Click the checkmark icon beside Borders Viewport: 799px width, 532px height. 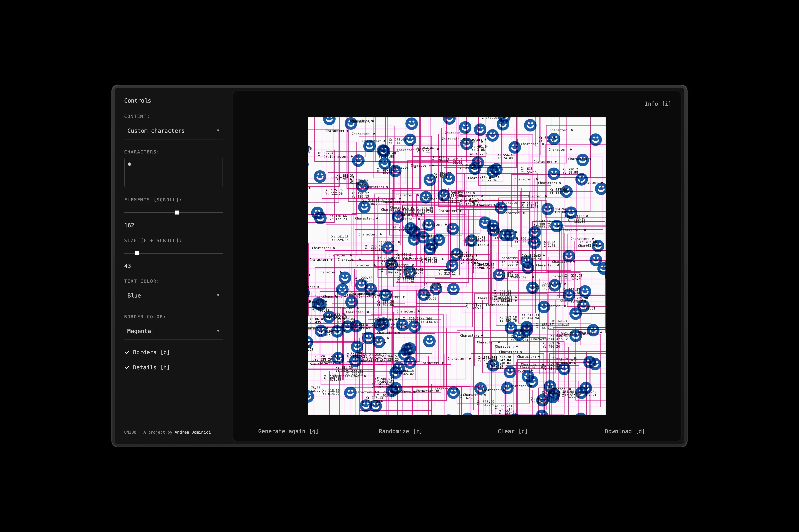tap(127, 352)
